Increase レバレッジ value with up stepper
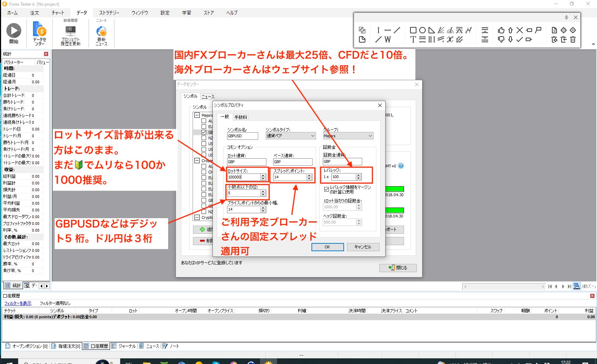Screen dimensions: 597x364 [x=358, y=175]
